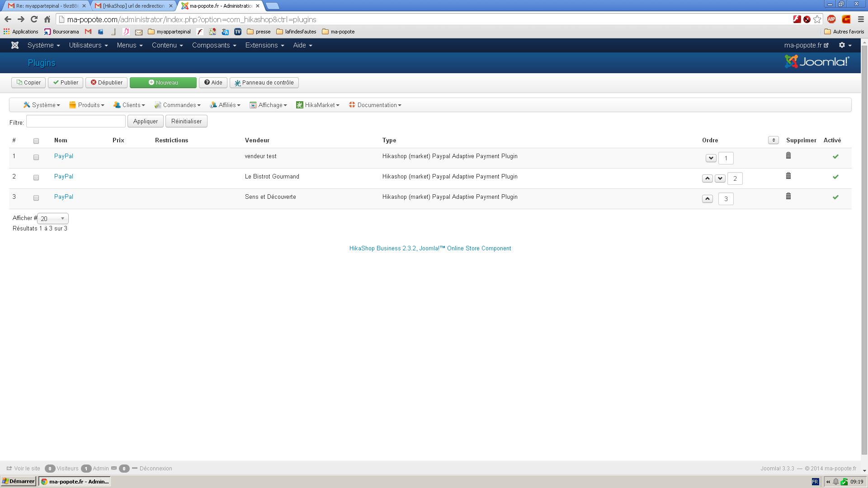
Task: Check the select-all checkbox in the table header
Action: pyautogui.click(x=36, y=141)
